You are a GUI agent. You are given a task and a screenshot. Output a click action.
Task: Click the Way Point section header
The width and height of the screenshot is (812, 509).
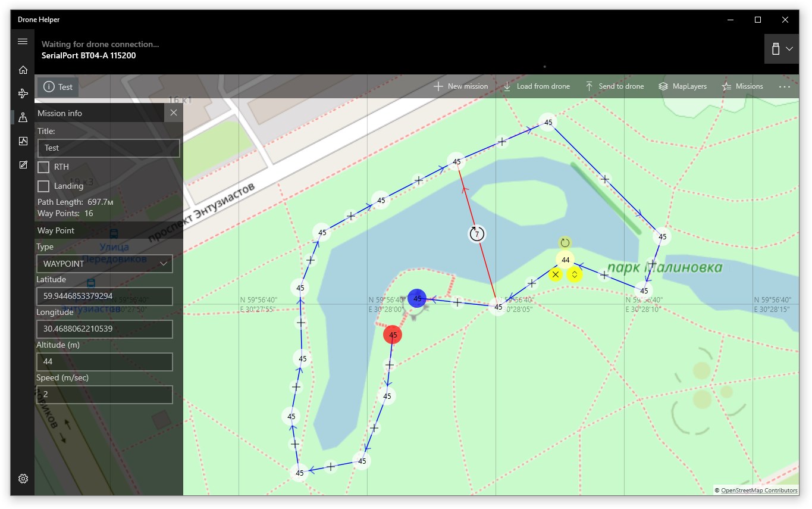tap(109, 230)
